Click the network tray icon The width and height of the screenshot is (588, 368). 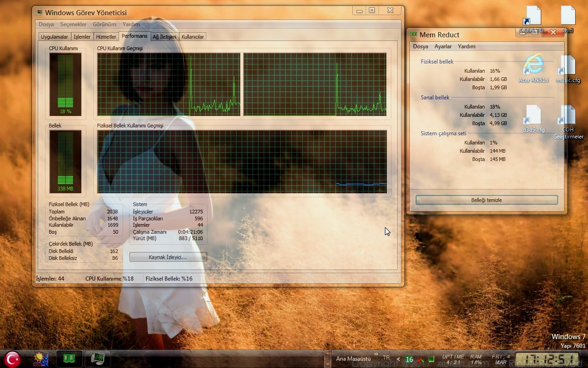point(420,359)
